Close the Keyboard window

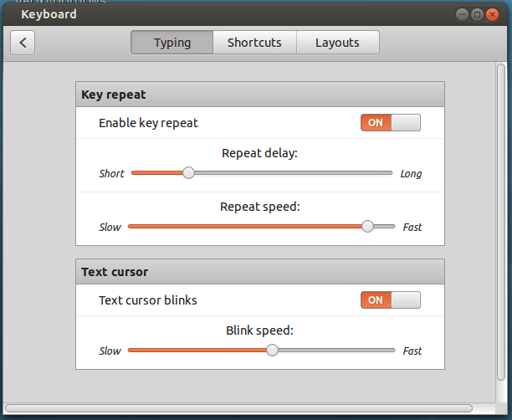pyautogui.click(x=493, y=14)
